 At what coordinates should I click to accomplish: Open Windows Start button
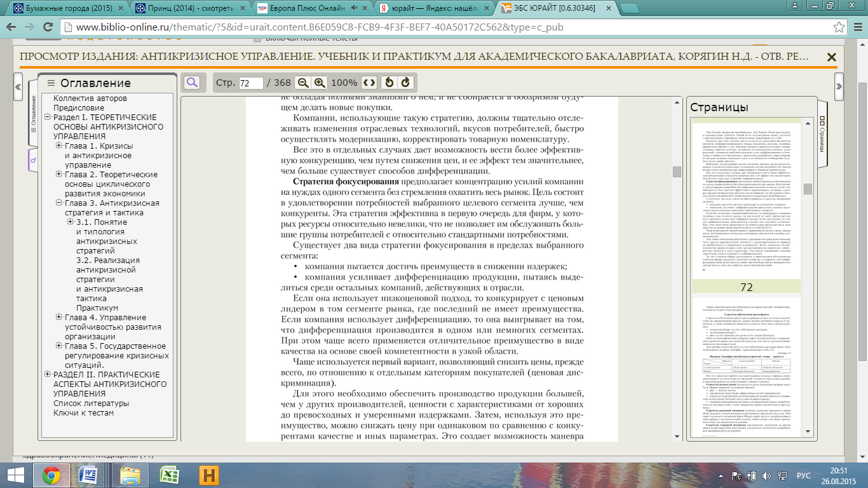pyautogui.click(x=15, y=475)
